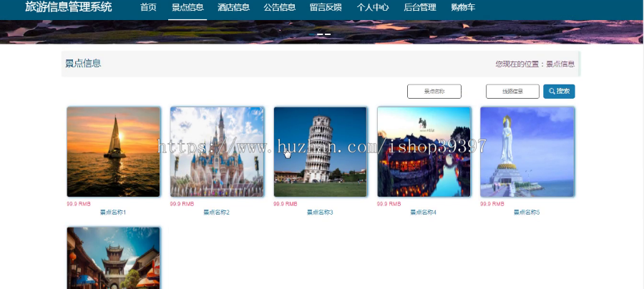Open the 公告信息 menu item

point(280,7)
